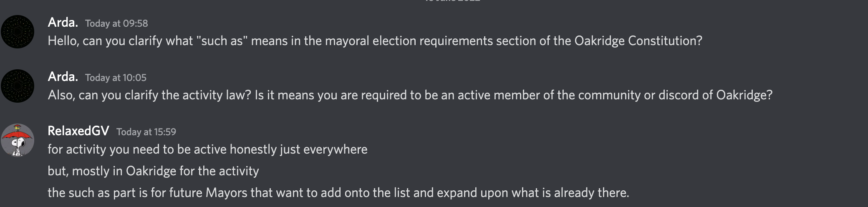
Task: Open Arda's profile from the 09:58 username
Action: 63,23
